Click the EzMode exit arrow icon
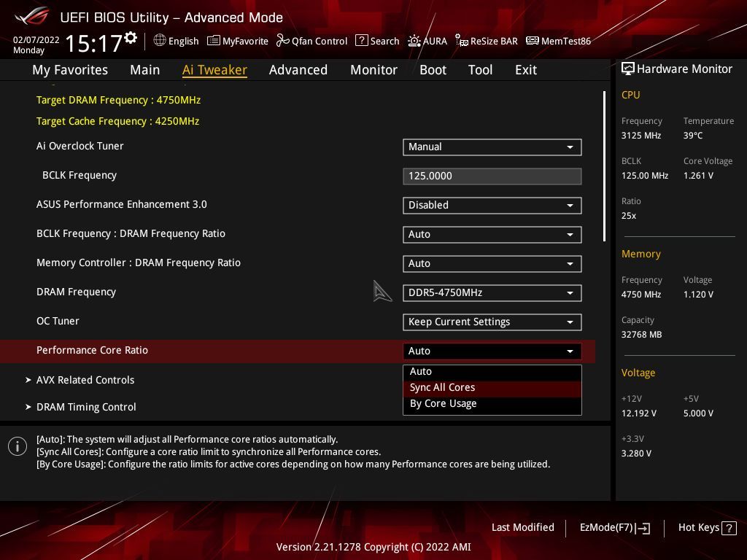 pyautogui.click(x=643, y=528)
